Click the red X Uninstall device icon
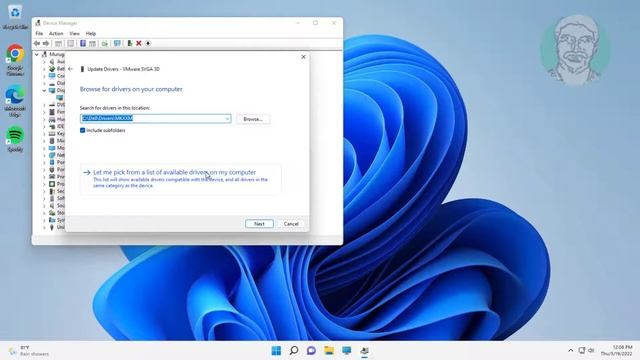Screen dimensions: 640x360 (x=139, y=43)
